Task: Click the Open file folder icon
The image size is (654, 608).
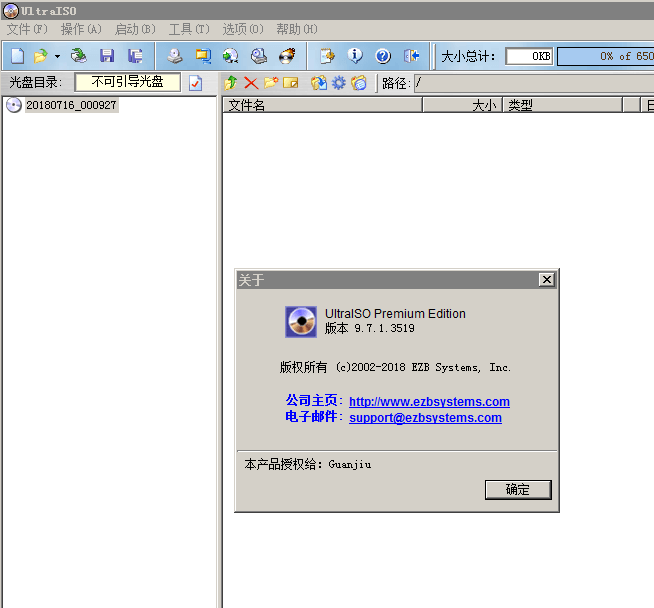Action: click(40, 56)
